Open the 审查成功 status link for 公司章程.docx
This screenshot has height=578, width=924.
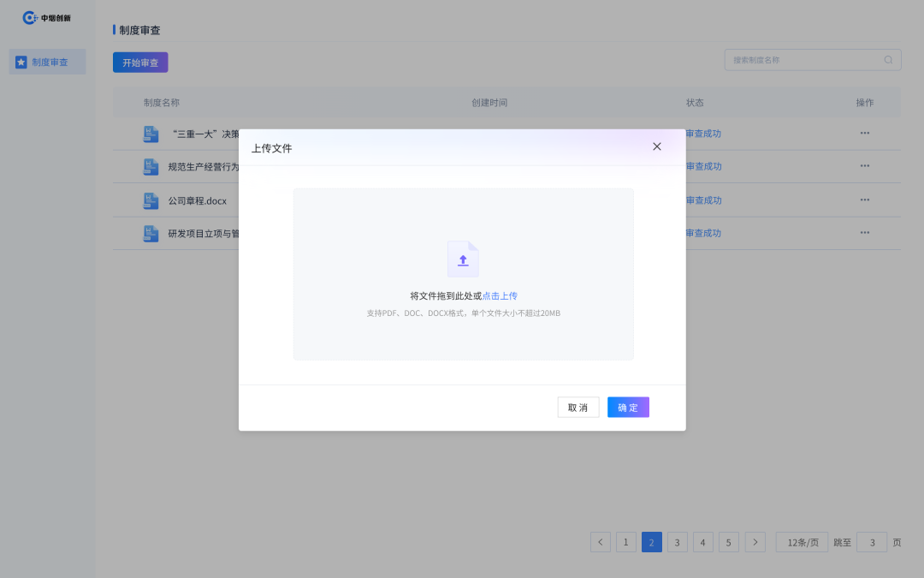click(x=703, y=200)
